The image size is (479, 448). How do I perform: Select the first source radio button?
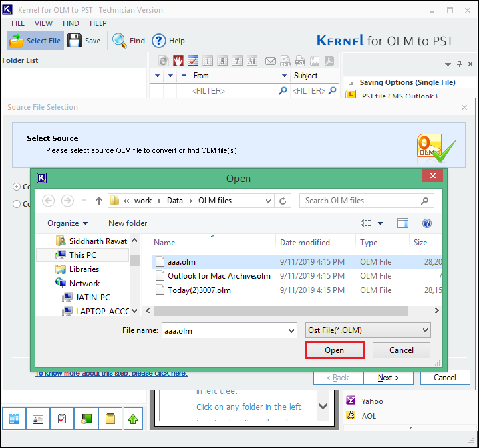[17, 187]
